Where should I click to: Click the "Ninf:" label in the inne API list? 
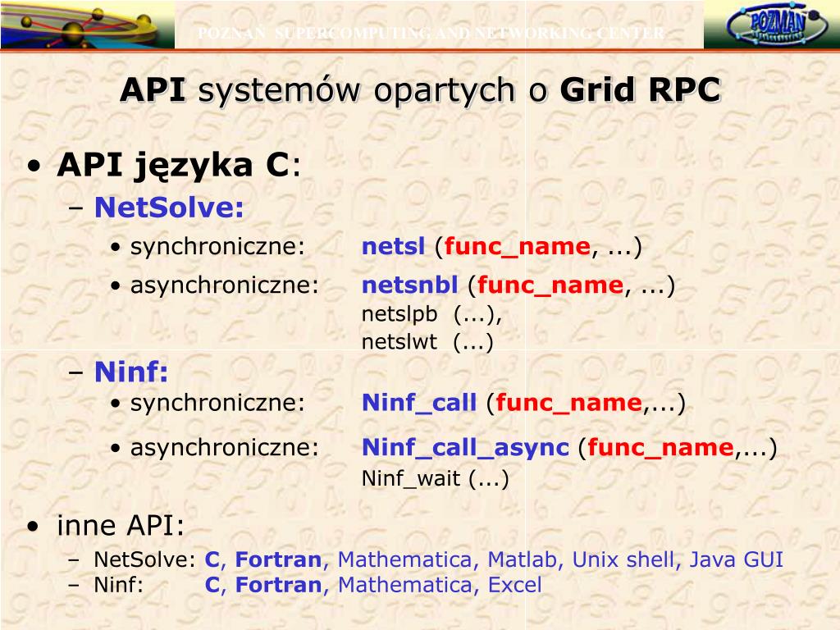[119, 585]
